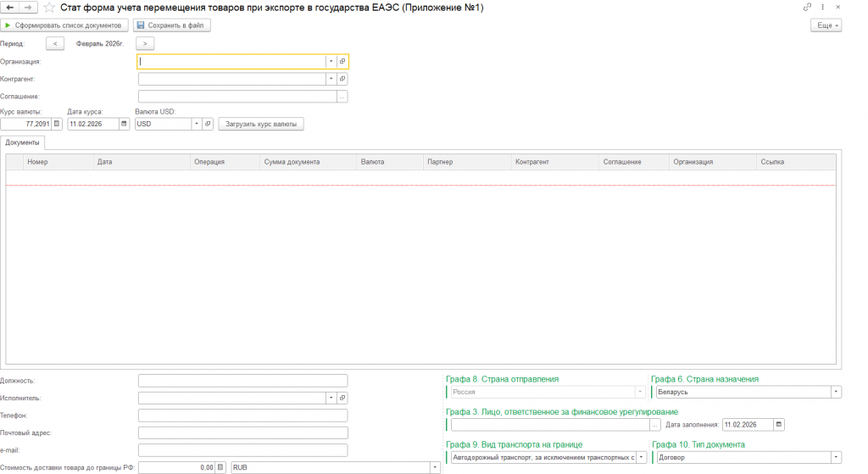Add form to favorites with star
The image size is (868, 474).
tap(49, 8)
